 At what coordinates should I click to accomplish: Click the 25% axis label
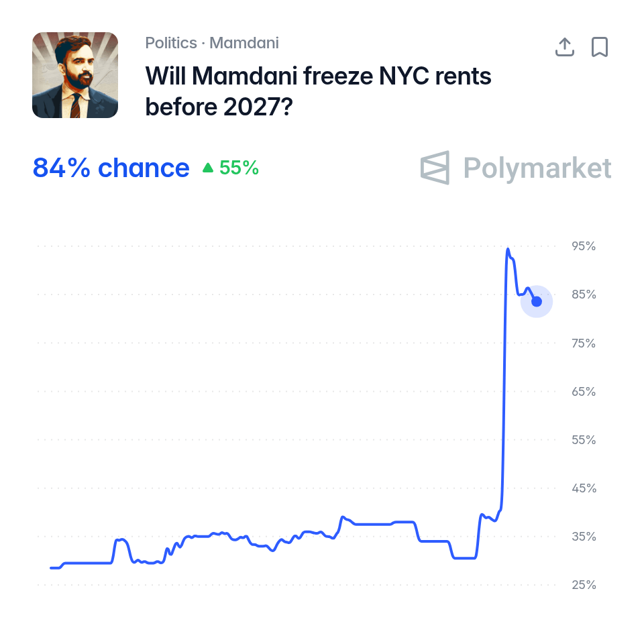(x=584, y=585)
